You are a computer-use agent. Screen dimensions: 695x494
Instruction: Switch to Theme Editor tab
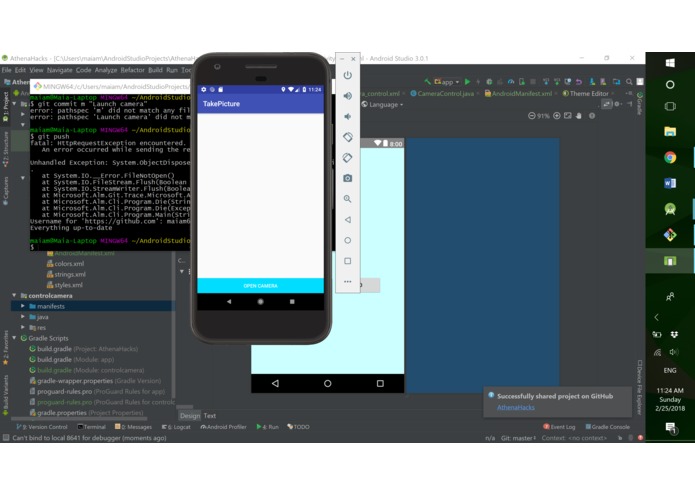(x=586, y=93)
